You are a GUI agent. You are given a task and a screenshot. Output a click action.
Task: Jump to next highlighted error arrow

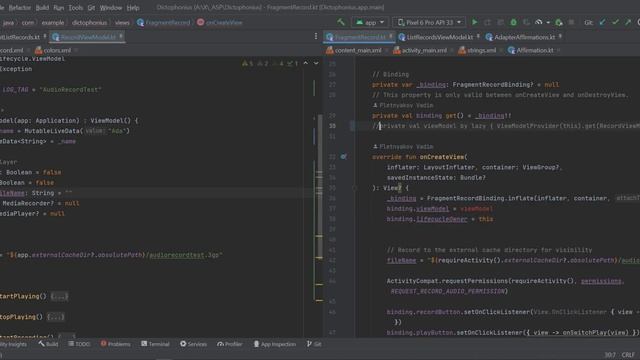[x=316, y=63]
